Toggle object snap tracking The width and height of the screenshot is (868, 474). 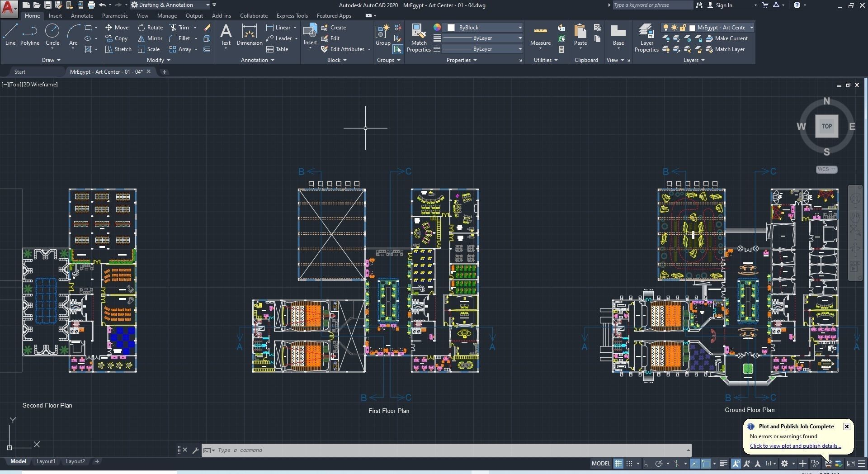point(695,464)
